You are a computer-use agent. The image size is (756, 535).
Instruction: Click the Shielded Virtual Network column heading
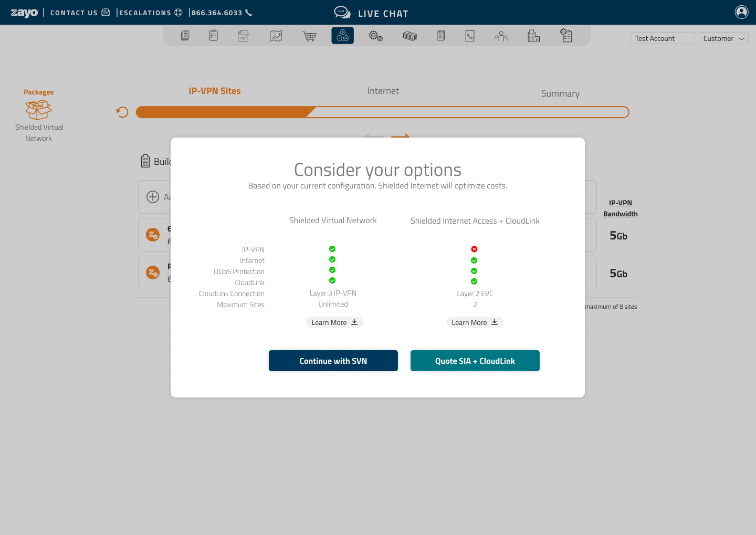pyautogui.click(x=333, y=221)
